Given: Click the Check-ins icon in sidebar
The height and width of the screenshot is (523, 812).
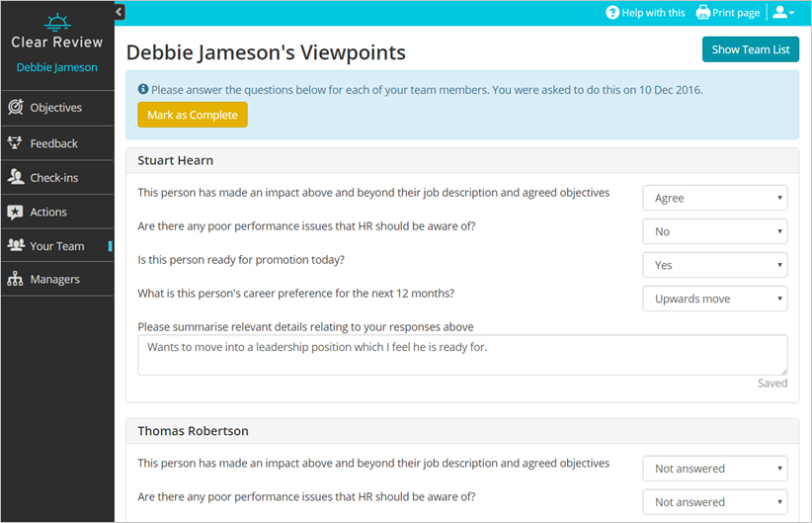Looking at the screenshot, I should coord(15,178).
